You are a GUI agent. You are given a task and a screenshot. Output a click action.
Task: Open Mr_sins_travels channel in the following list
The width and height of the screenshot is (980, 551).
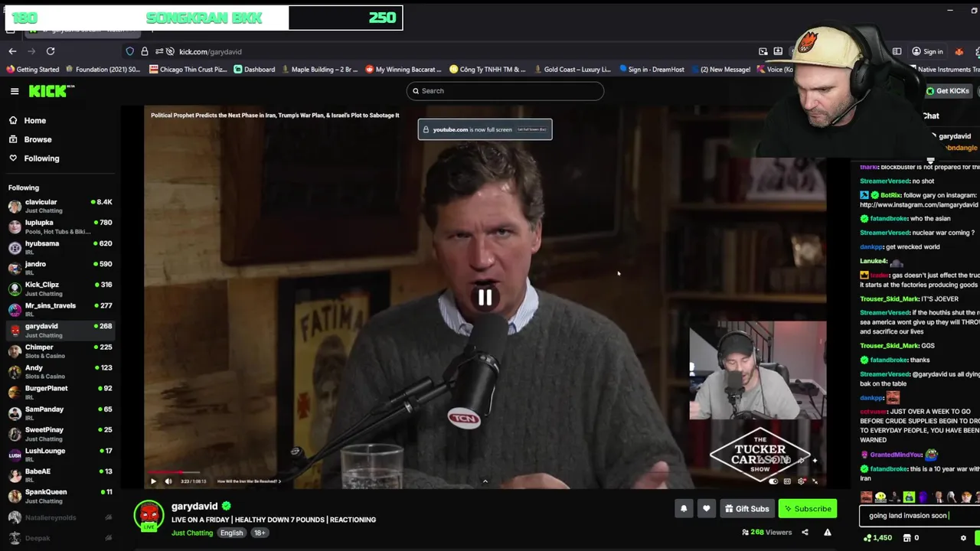click(60, 309)
